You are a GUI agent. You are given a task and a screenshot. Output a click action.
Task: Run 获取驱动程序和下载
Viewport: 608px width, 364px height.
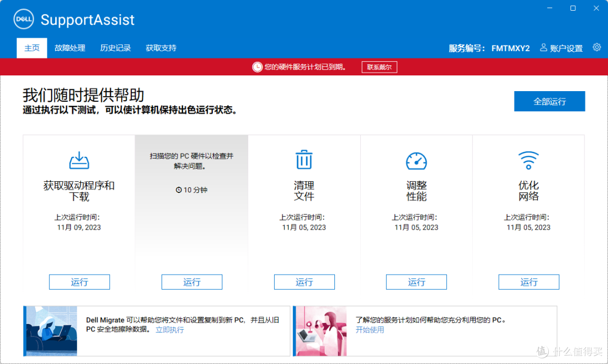(x=79, y=282)
